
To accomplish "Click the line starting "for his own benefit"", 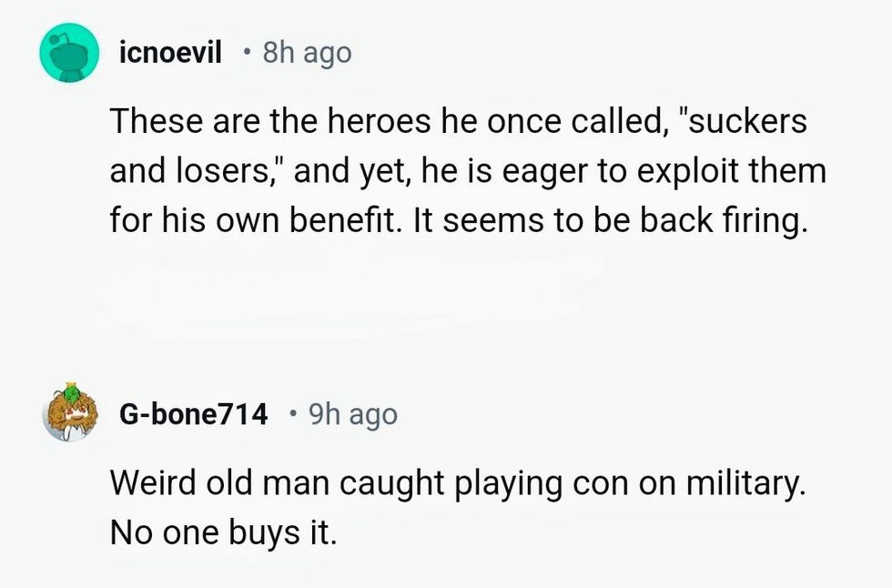I will [459, 222].
